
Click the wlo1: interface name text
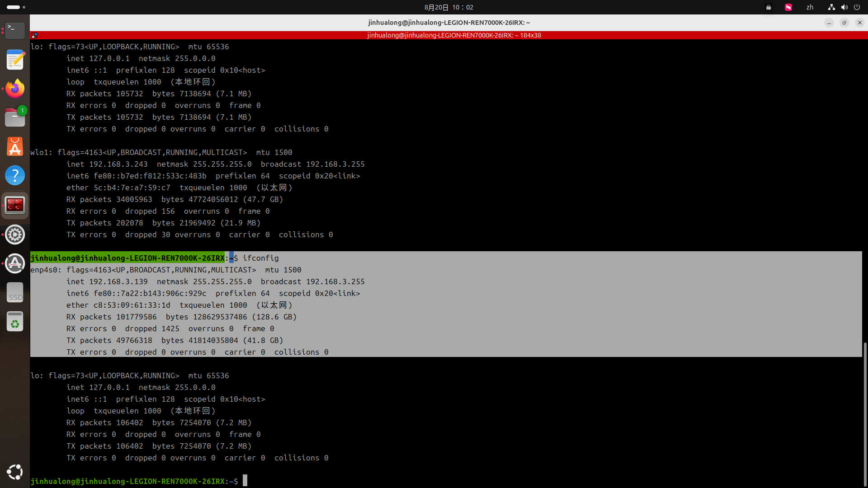point(41,152)
